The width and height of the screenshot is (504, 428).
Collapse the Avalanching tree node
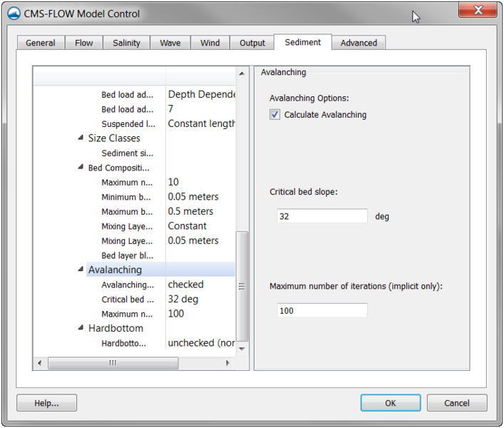tap(81, 269)
